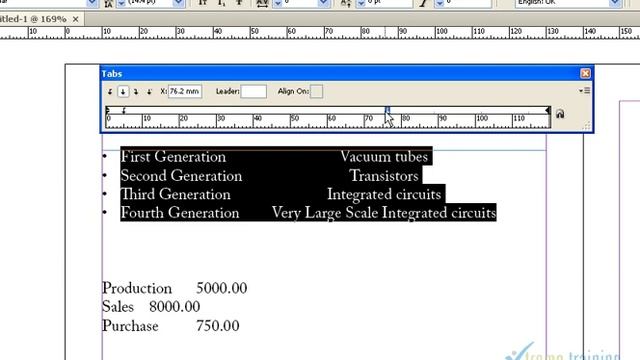Click the value "750.00"
The width and height of the screenshot is (640, 360).
click(x=218, y=326)
